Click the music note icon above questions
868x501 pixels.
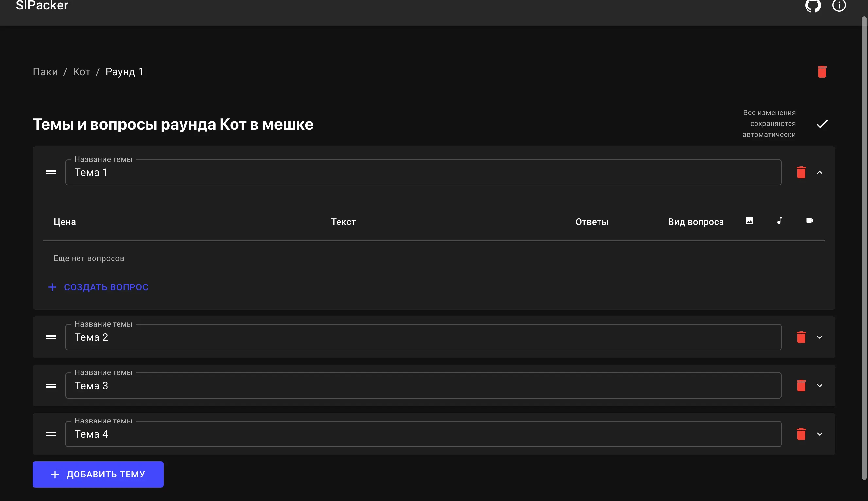[x=779, y=220]
